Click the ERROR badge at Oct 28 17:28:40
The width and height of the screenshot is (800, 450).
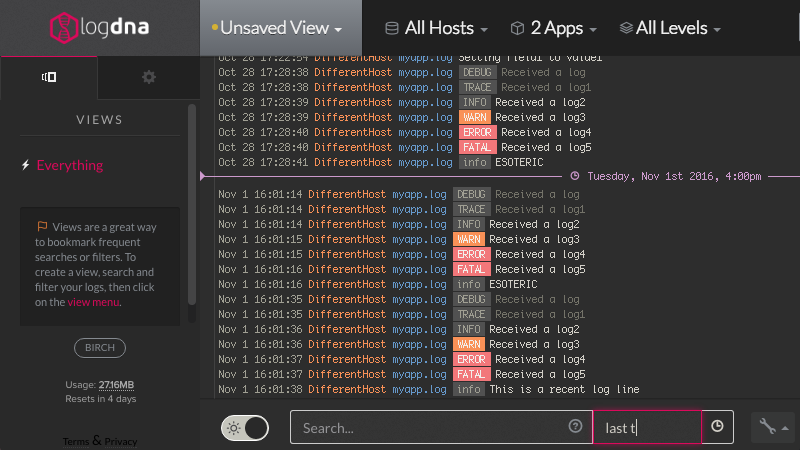478,133
